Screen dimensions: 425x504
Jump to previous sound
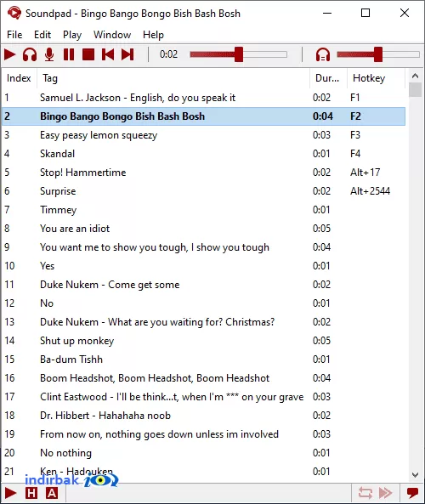pyautogui.click(x=108, y=54)
